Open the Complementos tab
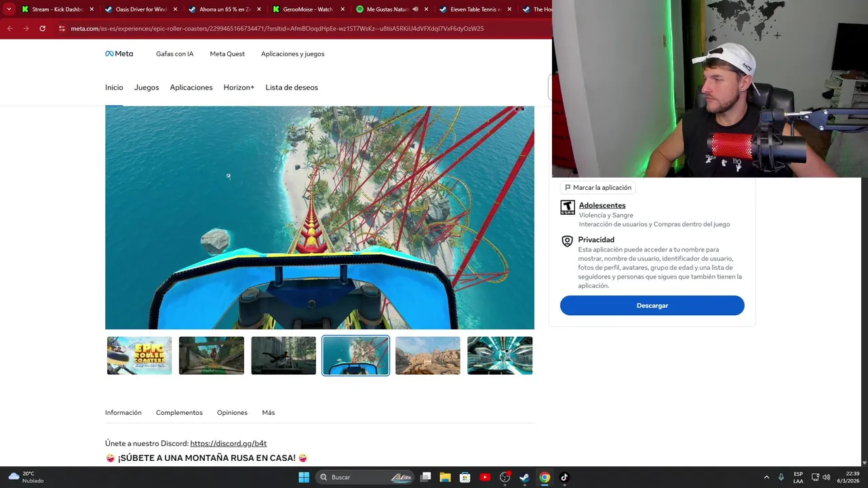Image resolution: width=868 pixels, height=488 pixels. (179, 412)
